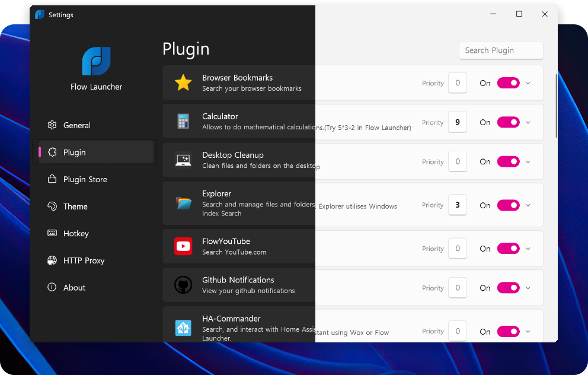Image resolution: width=588 pixels, height=375 pixels.
Task: Open the Hotkey settings page
Action: tap(75, 233)
